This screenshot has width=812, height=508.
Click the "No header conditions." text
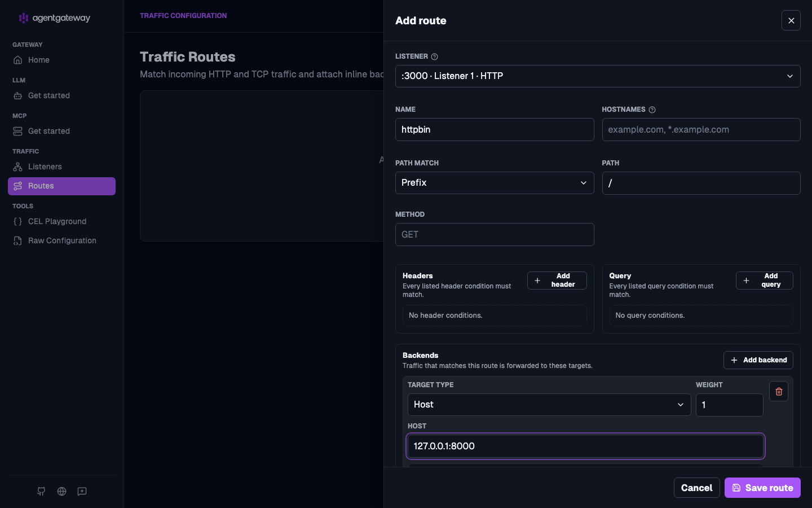445,316
